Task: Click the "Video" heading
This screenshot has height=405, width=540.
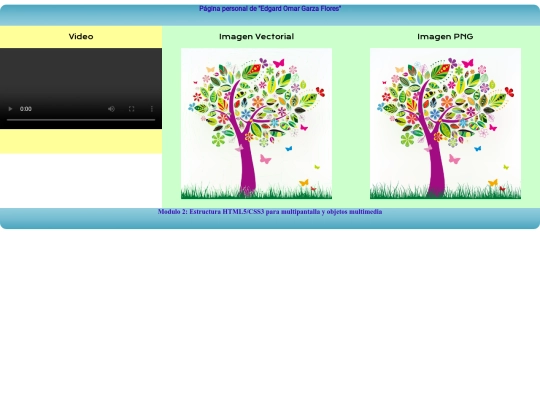Action: [x=81, y=37]
